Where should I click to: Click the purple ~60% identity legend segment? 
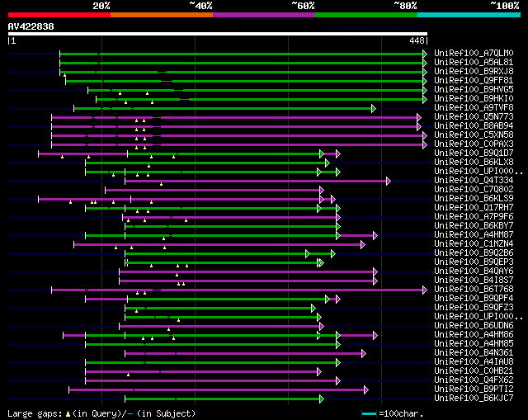[x=264, y=15]
